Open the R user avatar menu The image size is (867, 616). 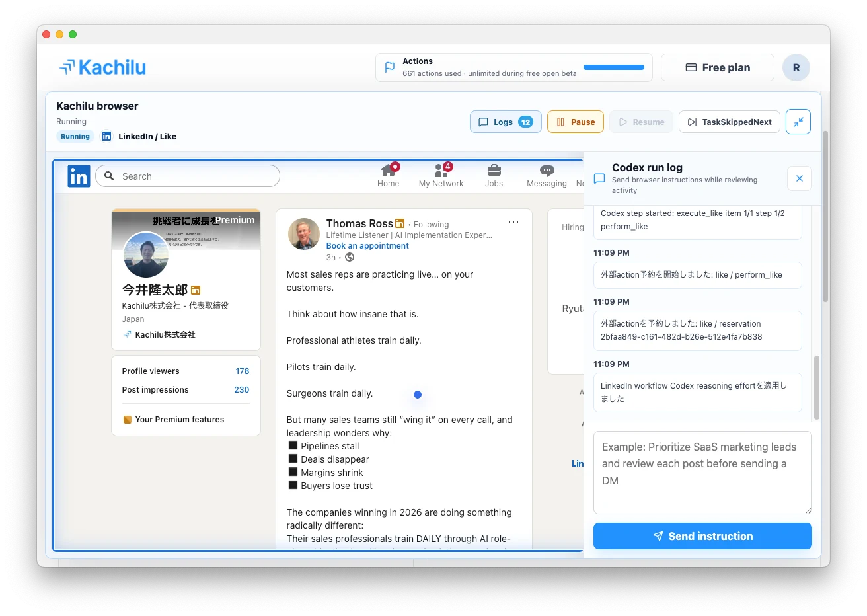(x=796, y=67)
